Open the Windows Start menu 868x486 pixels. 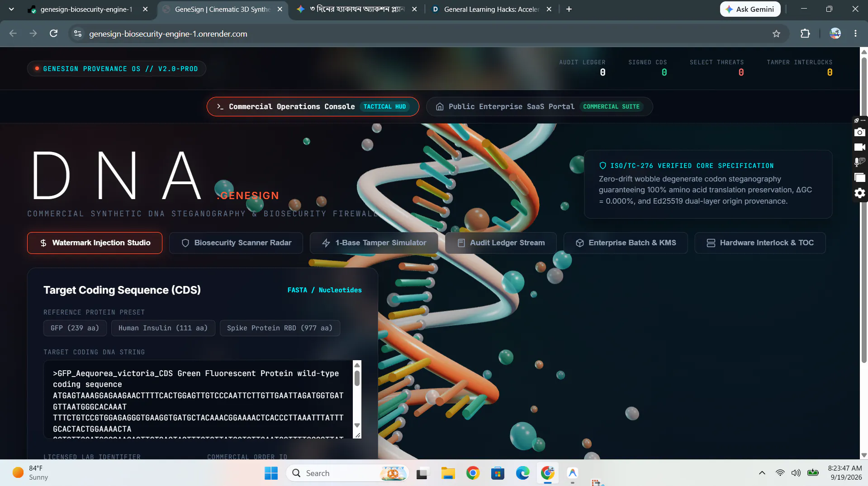pos(271,473)
